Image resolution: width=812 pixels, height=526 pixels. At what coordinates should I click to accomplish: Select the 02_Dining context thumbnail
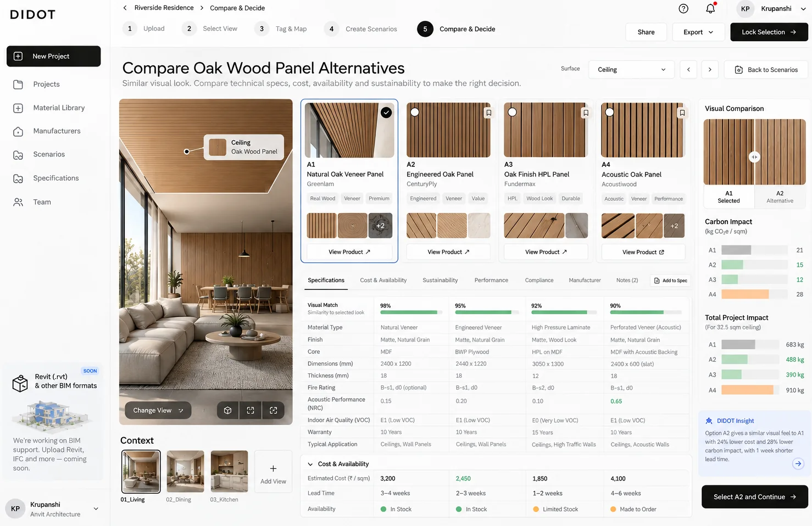pos(185,471)
